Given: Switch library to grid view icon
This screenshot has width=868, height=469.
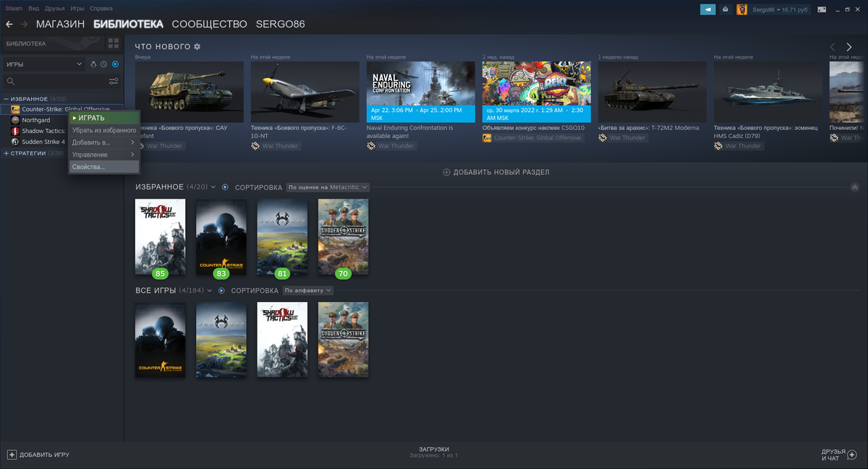Looking at the screenshot, I should [x=113, y=44].
